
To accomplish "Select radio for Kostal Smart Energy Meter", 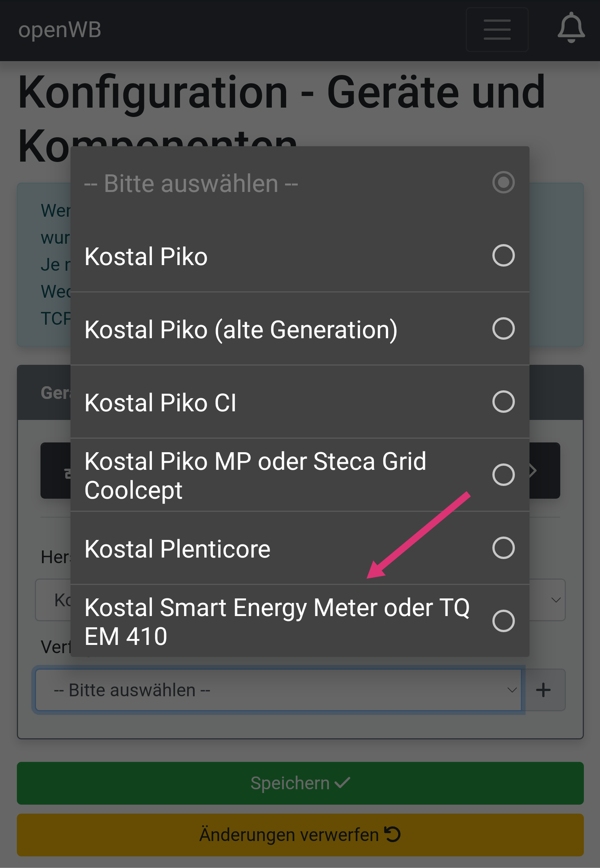I will [503, 621].
